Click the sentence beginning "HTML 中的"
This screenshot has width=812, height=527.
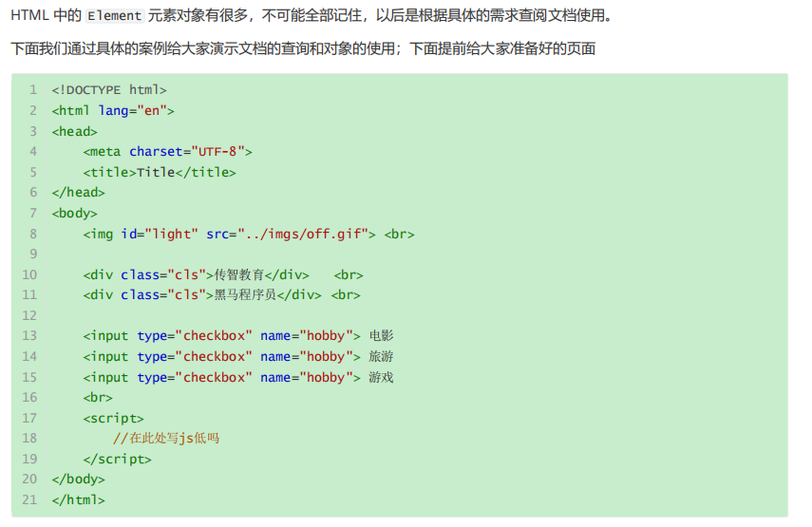(x=312, y=16)
